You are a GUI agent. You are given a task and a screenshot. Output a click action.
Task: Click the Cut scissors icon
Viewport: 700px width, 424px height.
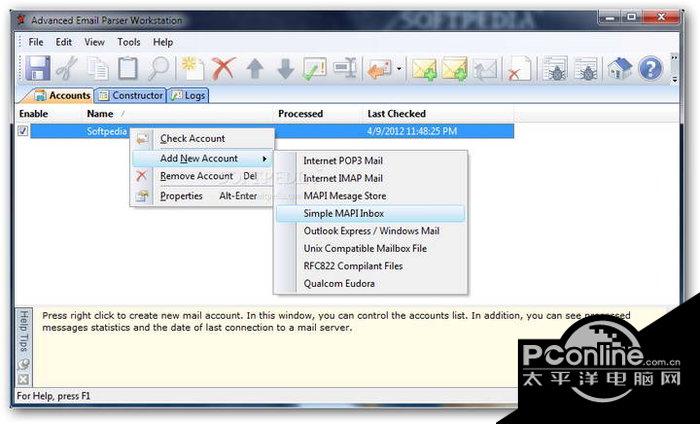click(68, 69)
